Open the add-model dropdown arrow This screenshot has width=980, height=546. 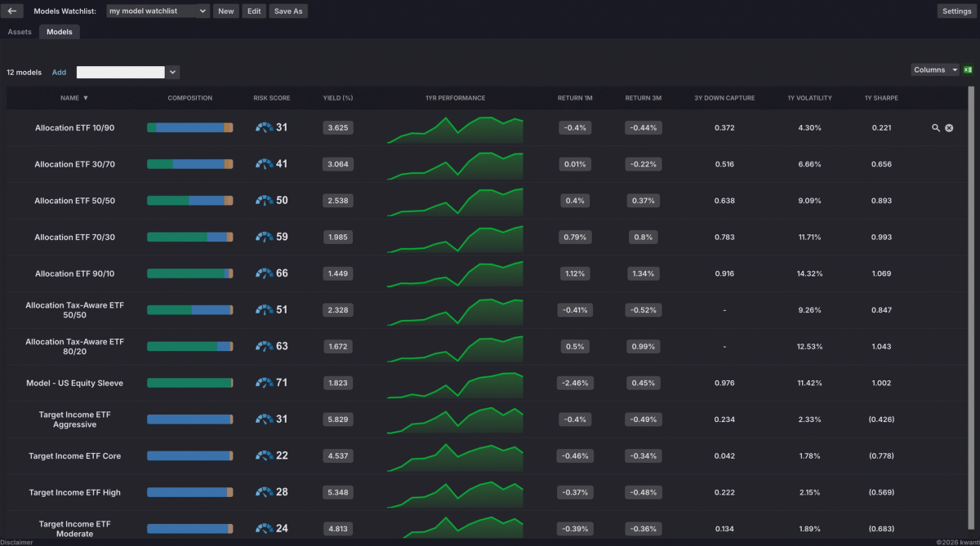point(172,73)
